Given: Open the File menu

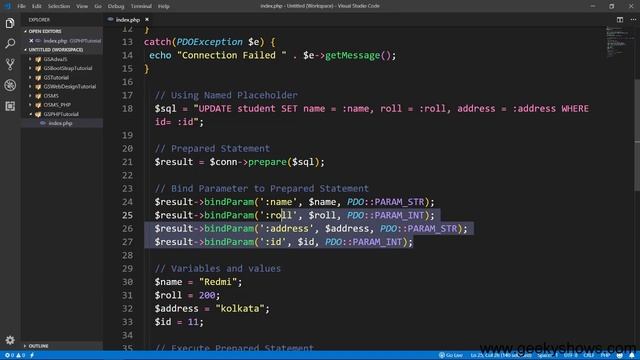Looking at the screenshot, I should pos(21,6).
